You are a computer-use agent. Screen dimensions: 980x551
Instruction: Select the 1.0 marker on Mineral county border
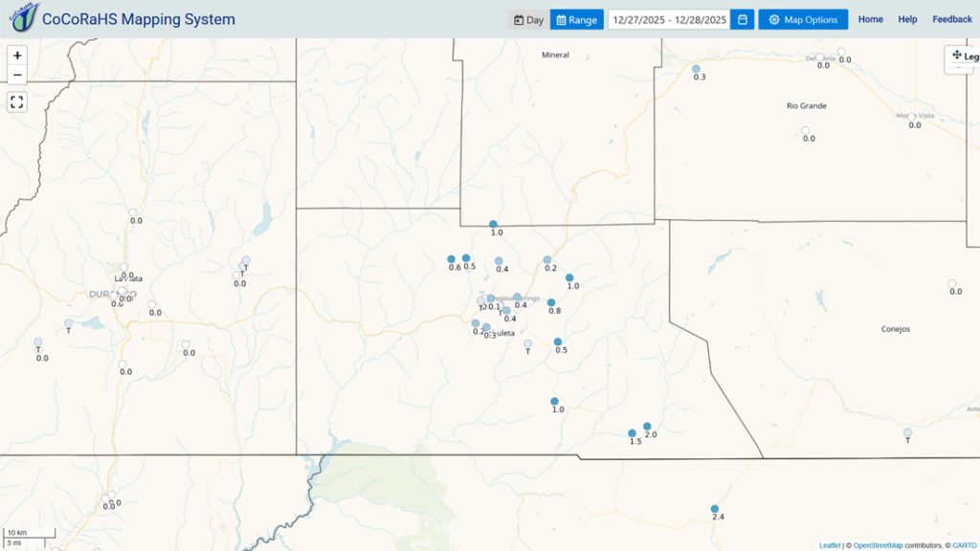point(493,224)
